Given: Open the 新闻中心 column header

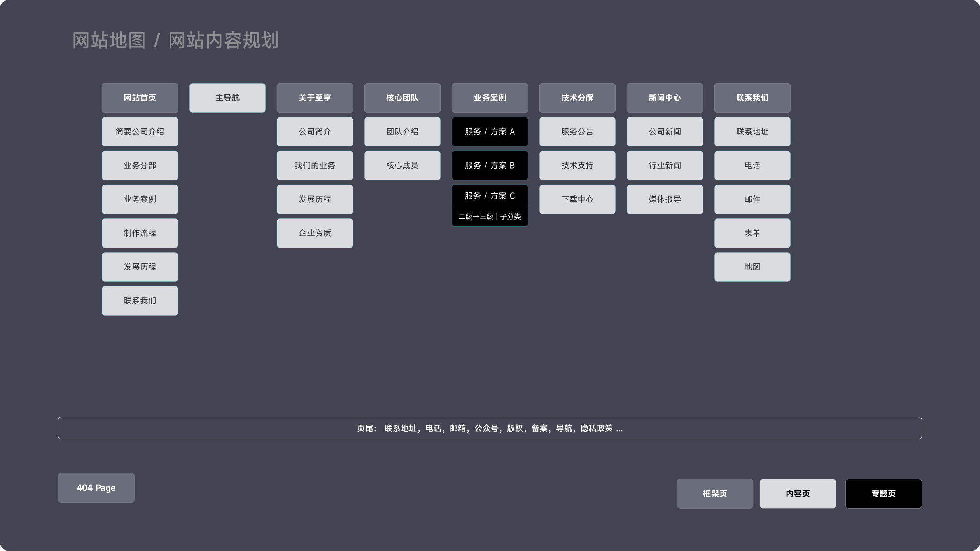Looking at the screenshot, I should point(665,98).
